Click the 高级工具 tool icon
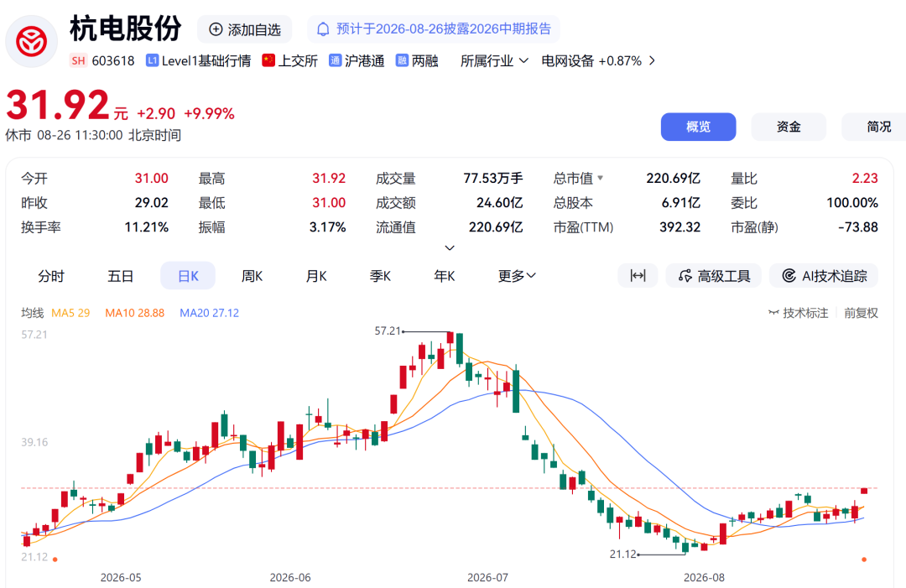 (685, 276)
